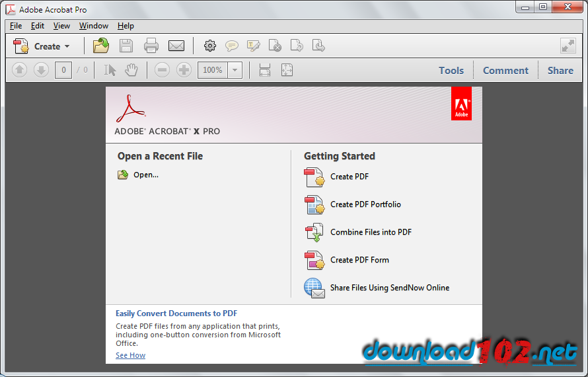This screenshot has height=377, width=588.
Task: Click the extract page icon
Action: coord(318,46)
